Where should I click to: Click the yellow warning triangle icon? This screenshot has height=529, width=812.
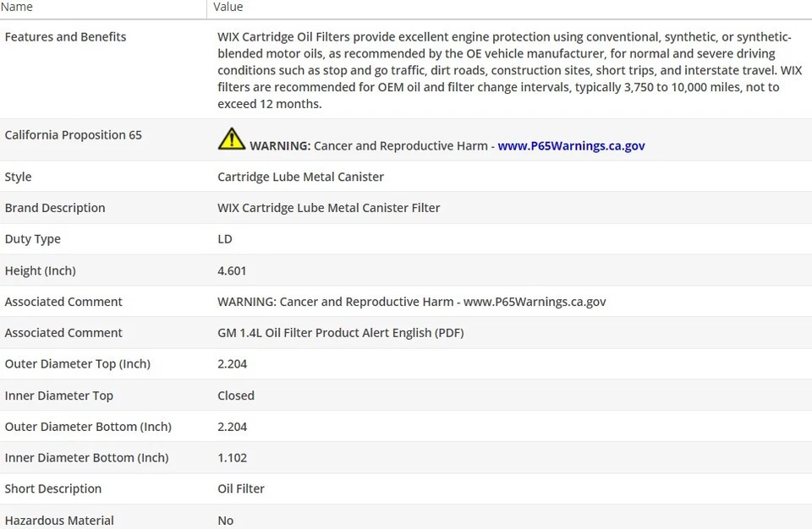231,139
